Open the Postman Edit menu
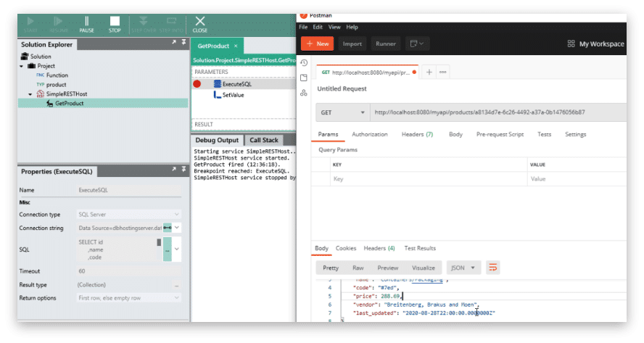Image resolution: width=644 pixels, height=343 pixels. (x=318, y=27)
